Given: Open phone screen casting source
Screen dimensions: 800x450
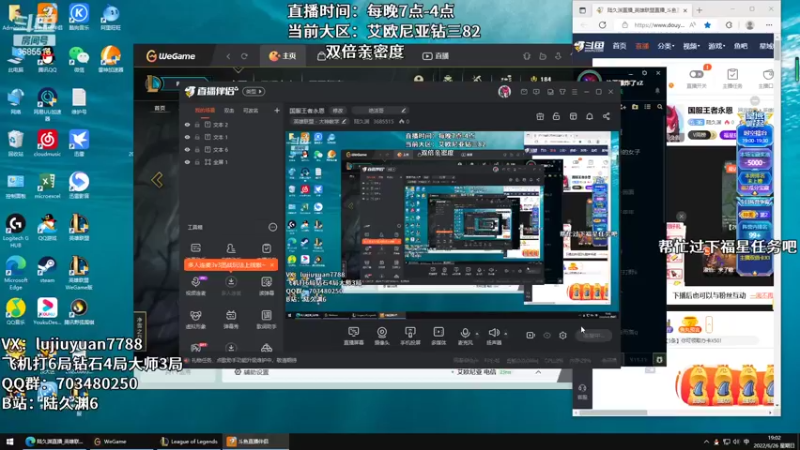Looking at the screenshot, I should pyautogui.click(x=410, y=336).
